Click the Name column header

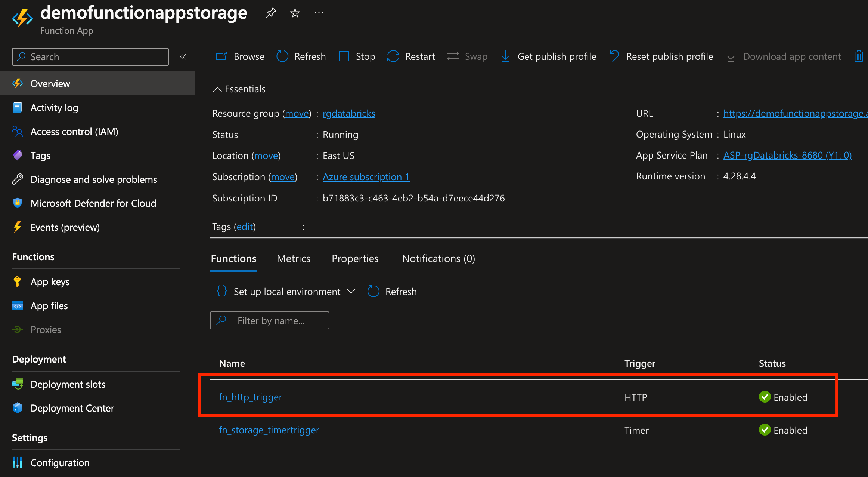pyautogui.click(x=232, y=363)
